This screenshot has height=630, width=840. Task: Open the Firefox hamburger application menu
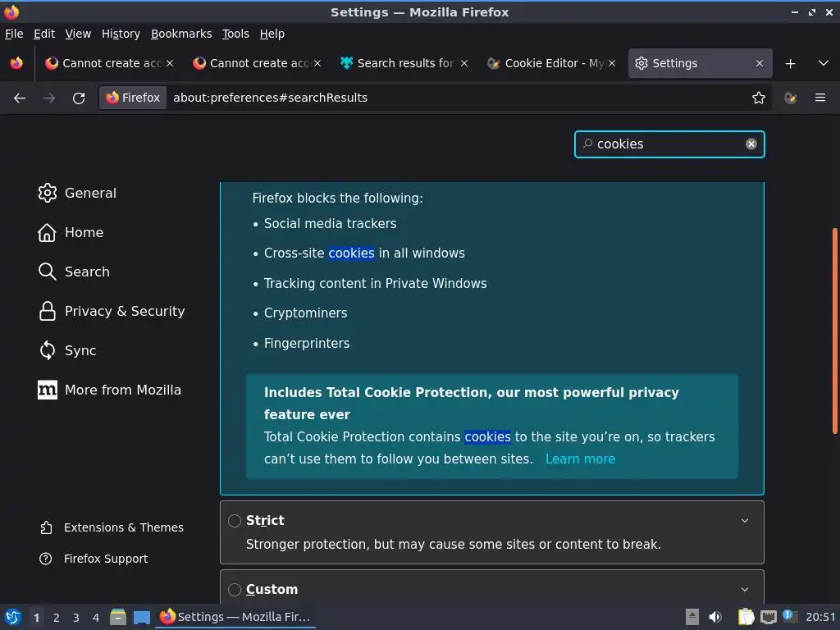[819, 98]
